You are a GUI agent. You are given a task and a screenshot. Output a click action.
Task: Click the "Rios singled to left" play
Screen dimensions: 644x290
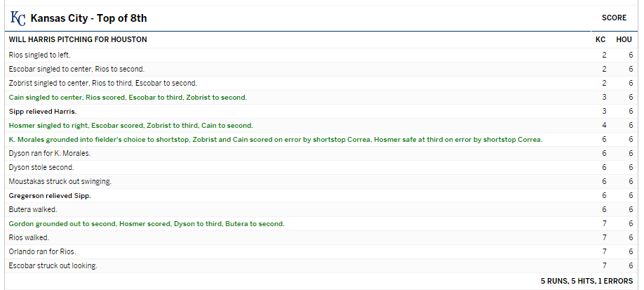40,55
